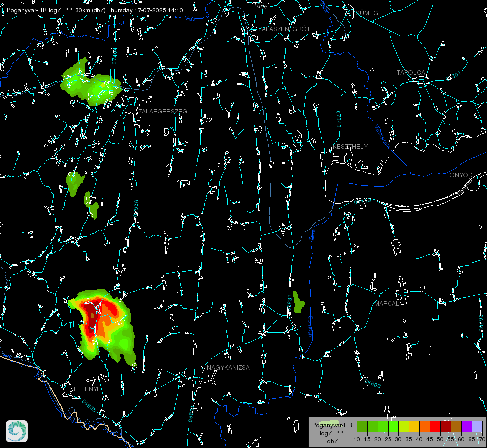Select the lavender 65-70 dBZ legend swatch
The width and height of the screenshot is (487, 448).
click(x=477, y=426)
